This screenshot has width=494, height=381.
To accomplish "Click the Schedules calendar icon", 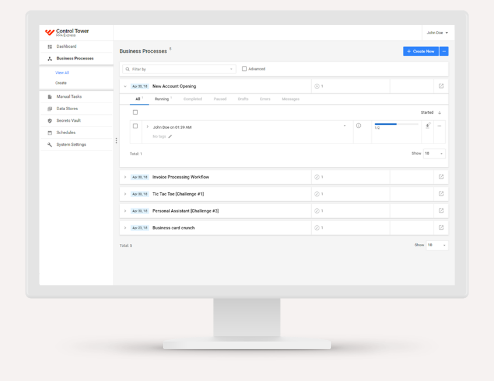I will point(50,133).
